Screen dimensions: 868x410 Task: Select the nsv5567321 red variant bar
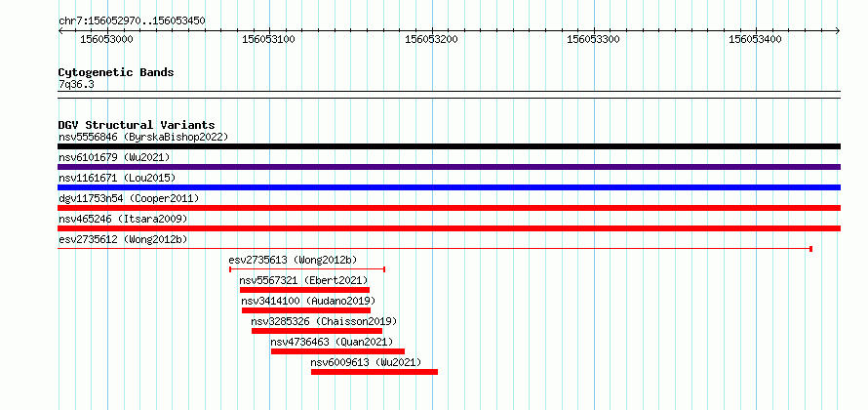[x=304, y=290]
